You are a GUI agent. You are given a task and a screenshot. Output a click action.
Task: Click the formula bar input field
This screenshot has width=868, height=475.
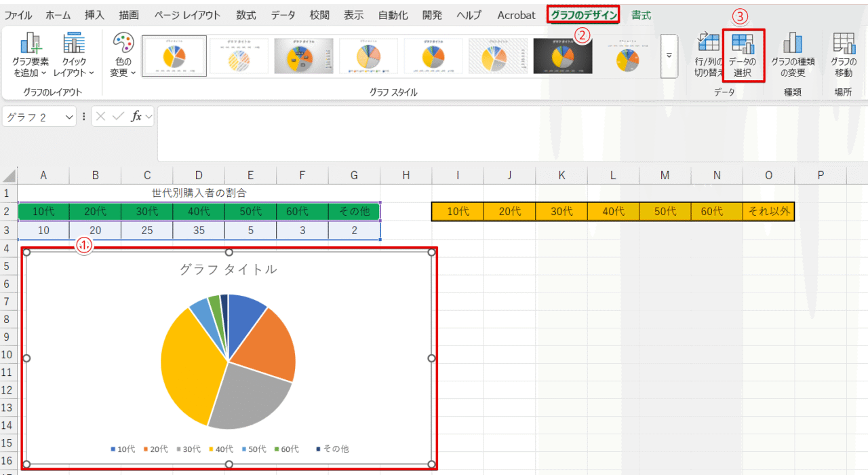(x=509, y=132)
